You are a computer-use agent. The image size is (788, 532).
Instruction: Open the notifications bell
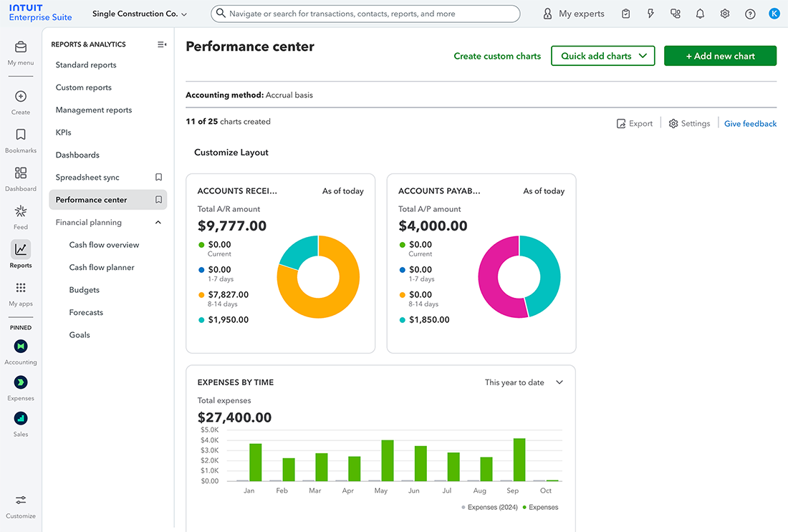pos(700,13)
